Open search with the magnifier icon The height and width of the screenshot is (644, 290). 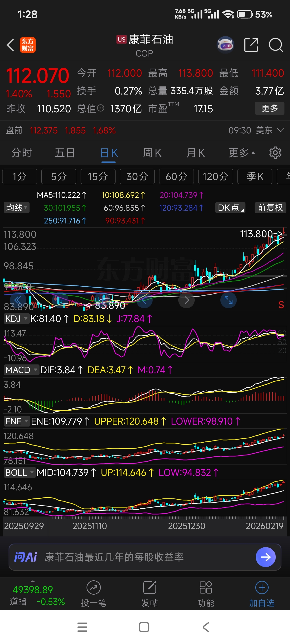tap(276, 45)
